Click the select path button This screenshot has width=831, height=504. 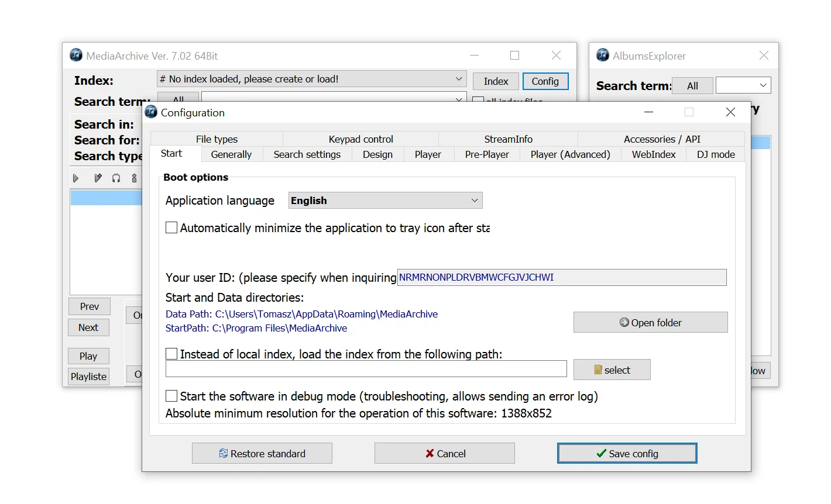click(612, 370)
